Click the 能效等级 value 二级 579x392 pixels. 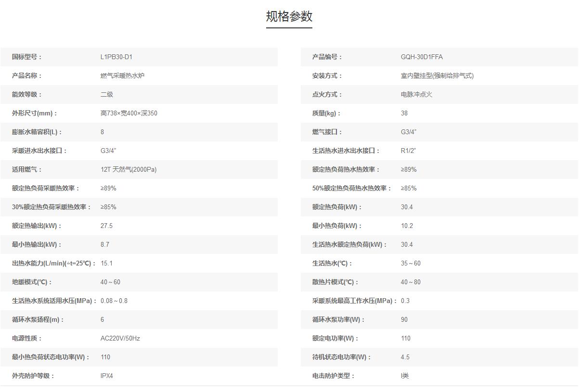pos(107,94)
